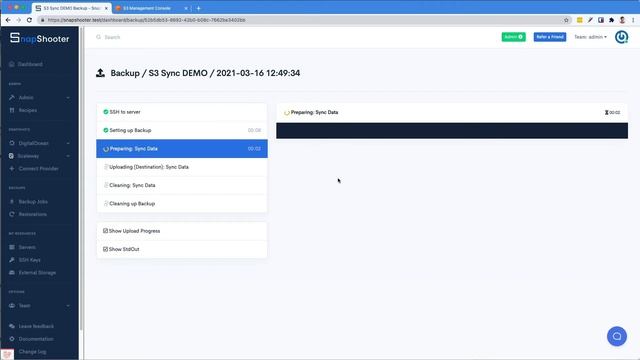640x360 pixels.
Task: Select the SSH to server step
Action: click(182, 112)
